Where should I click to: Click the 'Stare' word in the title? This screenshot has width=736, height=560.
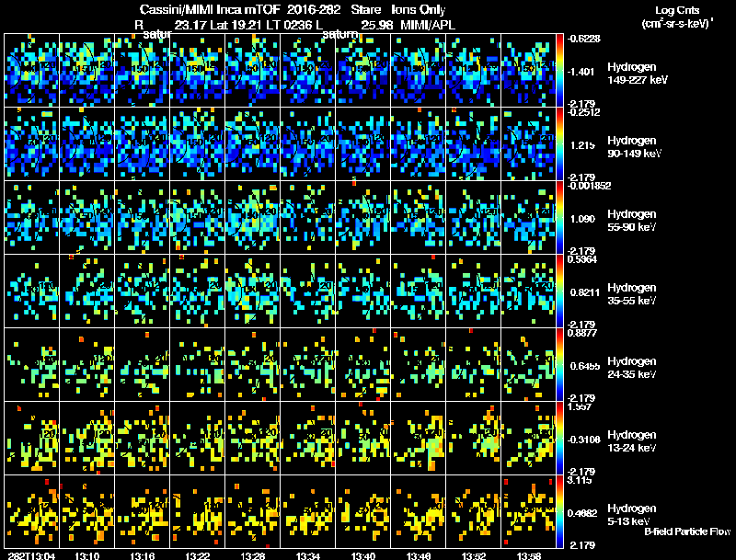(365, 9)
